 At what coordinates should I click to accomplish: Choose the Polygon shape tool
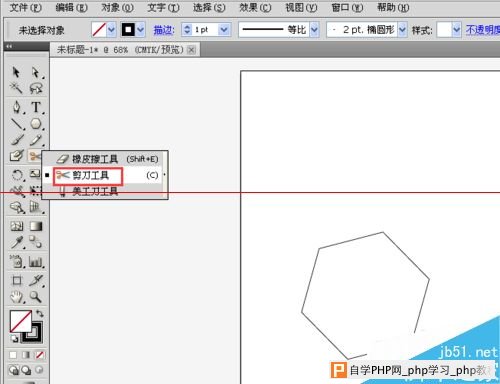point(36,124)
